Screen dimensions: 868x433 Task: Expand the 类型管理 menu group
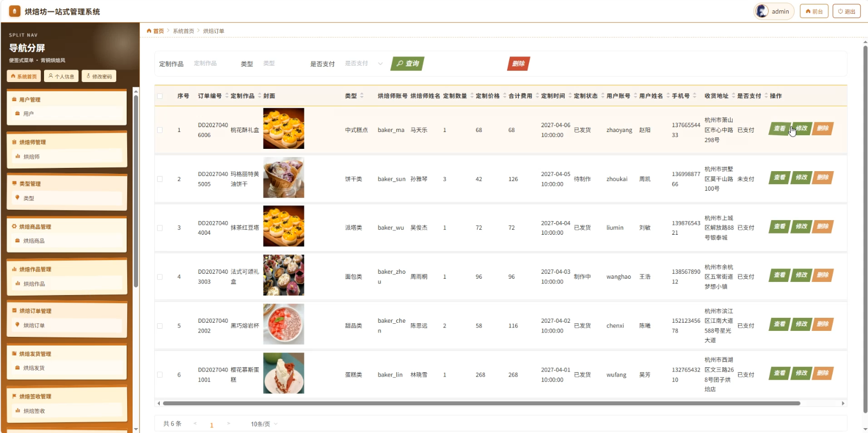pos(67,184)
